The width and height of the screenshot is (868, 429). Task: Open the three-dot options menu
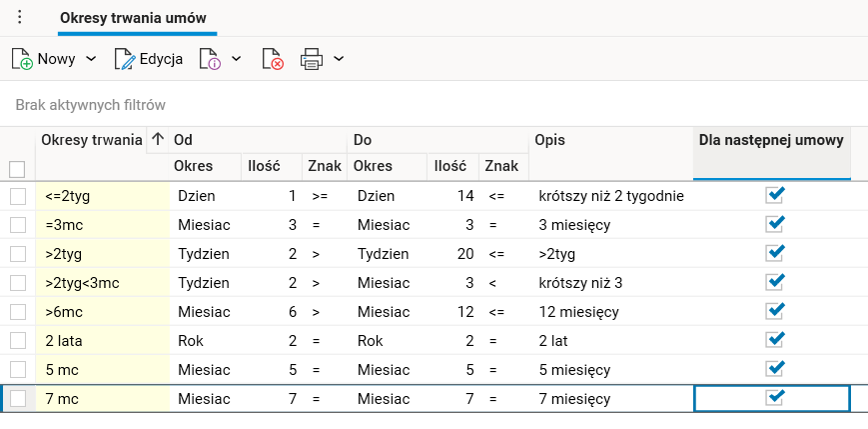pos(19,17)
